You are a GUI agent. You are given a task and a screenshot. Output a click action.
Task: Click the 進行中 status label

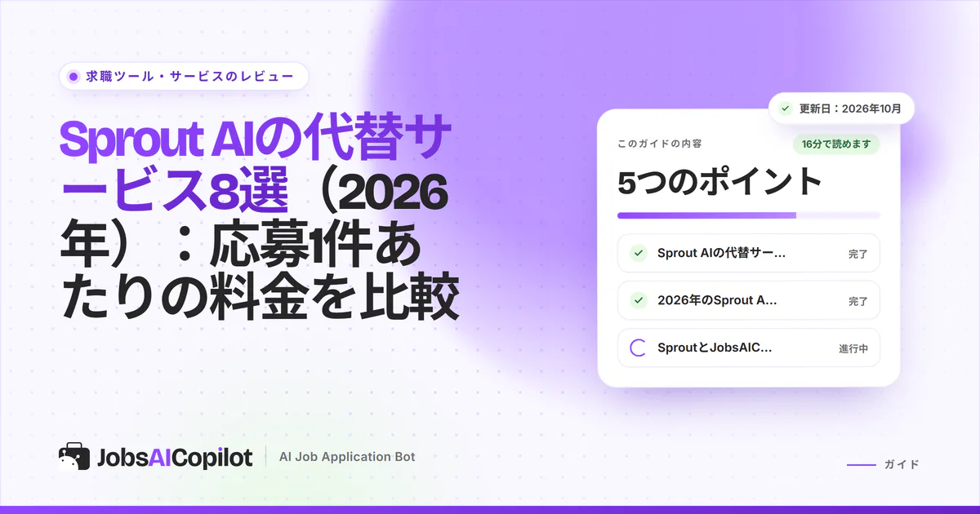[853, 348]
